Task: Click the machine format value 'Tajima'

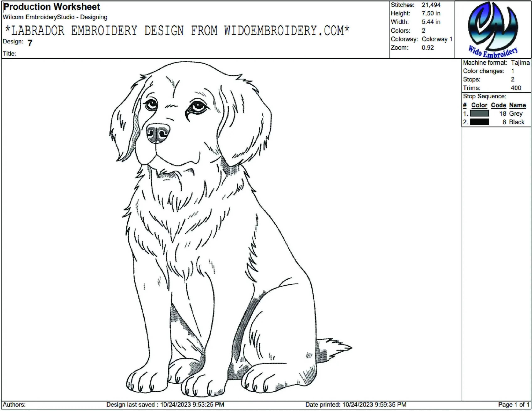Action: click(520, 63)
